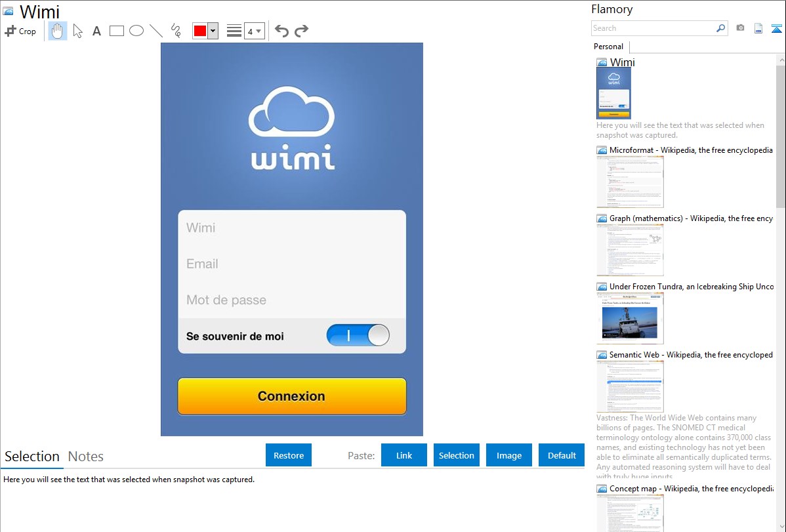Select the rectangle drawing tool
Image resolution: width=786 pixels, height=532 pixels.
click(x=116, y=31)
